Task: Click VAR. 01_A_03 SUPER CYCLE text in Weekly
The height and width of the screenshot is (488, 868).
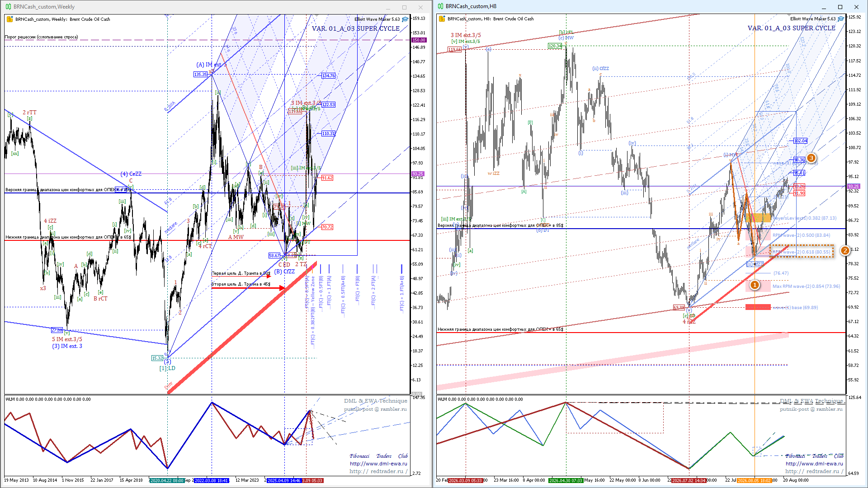Action: [356, 28]
